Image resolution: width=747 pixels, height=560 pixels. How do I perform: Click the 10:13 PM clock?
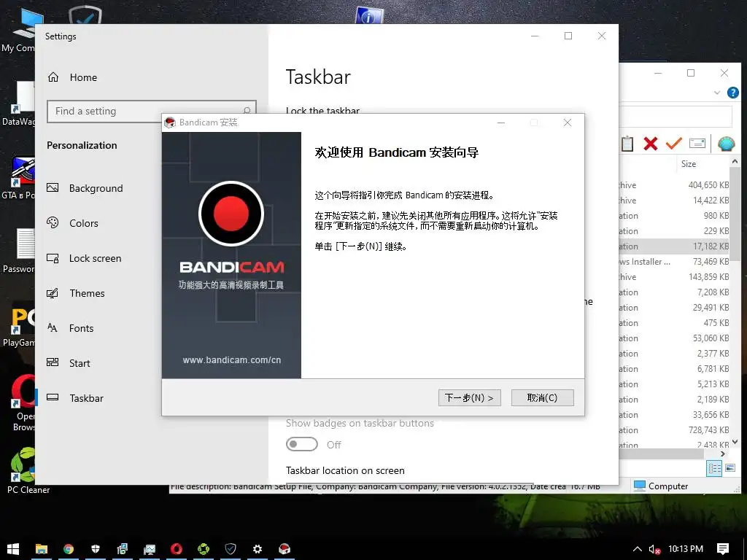coord(686,549)
